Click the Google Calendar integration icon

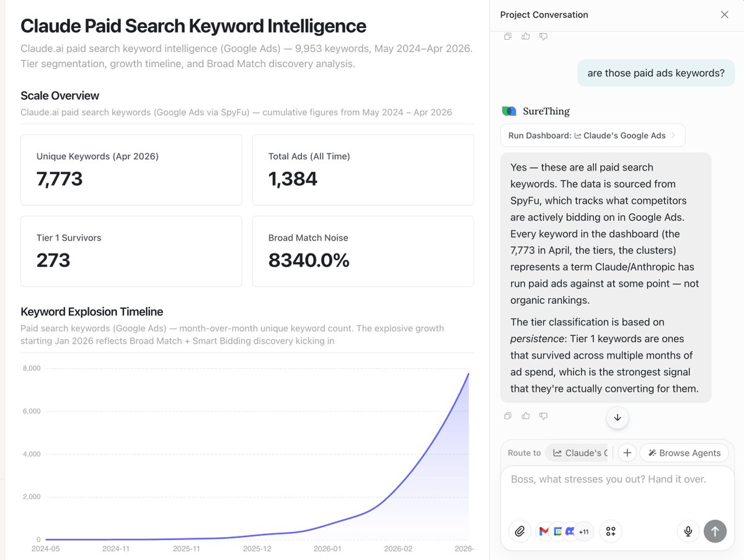click(557, 531)
